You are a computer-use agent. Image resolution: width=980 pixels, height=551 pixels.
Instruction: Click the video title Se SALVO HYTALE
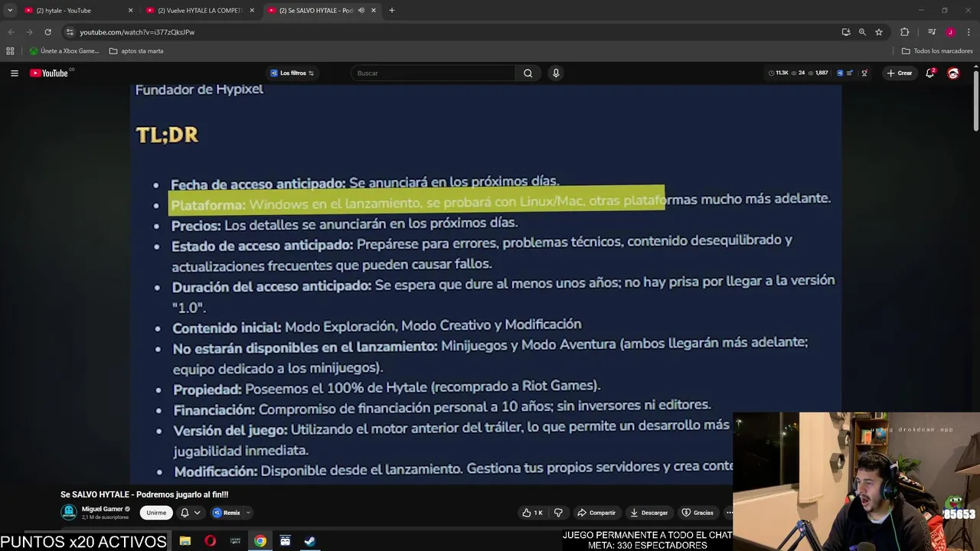coord(144,494)
